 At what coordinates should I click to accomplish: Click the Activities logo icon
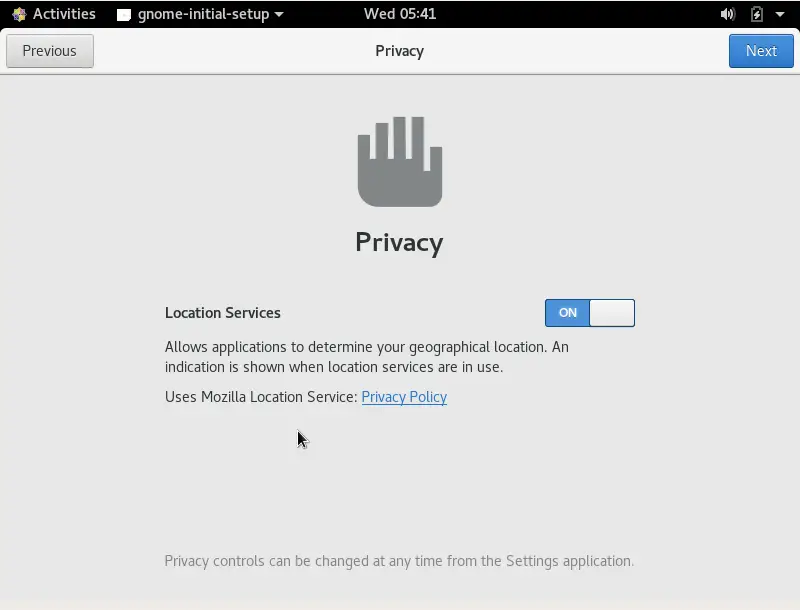(19, 14)
